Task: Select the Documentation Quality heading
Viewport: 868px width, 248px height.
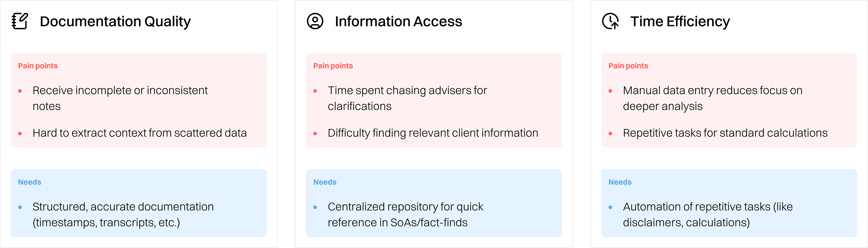Action: (x=115, y=21)
